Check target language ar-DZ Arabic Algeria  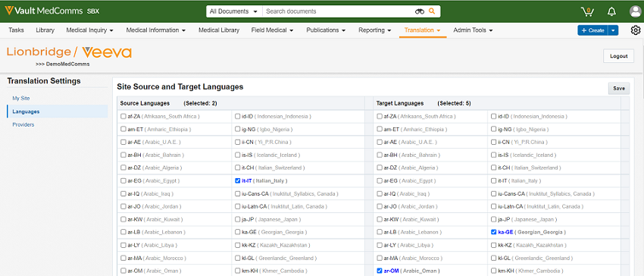(380, 168)
